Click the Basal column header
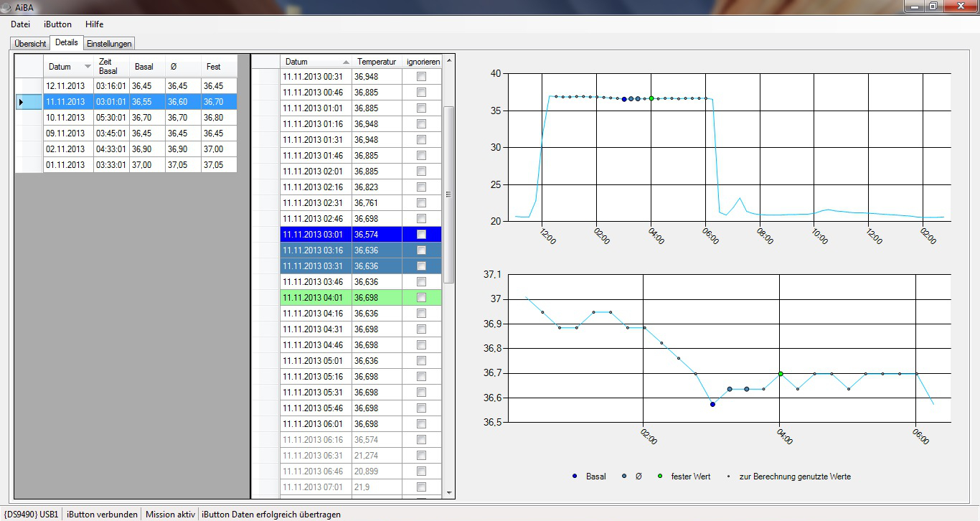980x521 pixels. click(x=147, y=67)
